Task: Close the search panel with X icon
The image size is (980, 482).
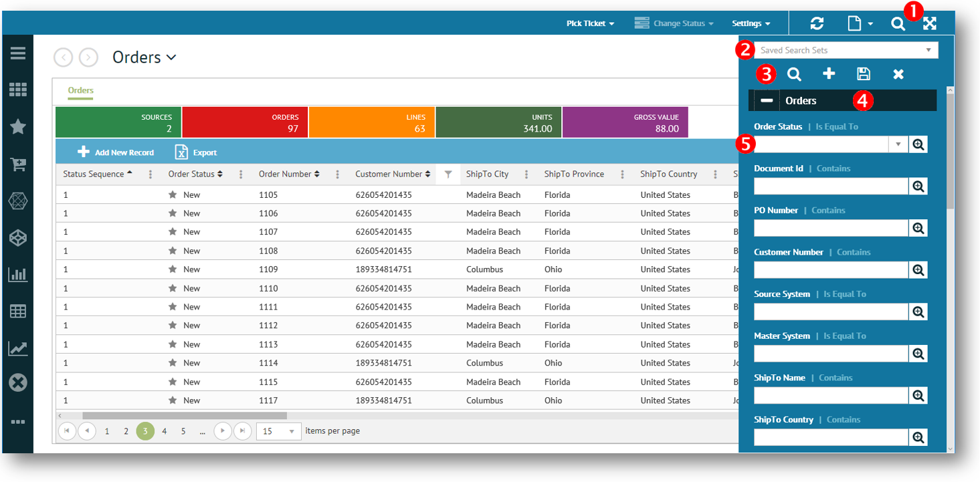Action: click(x=898, y=74)
